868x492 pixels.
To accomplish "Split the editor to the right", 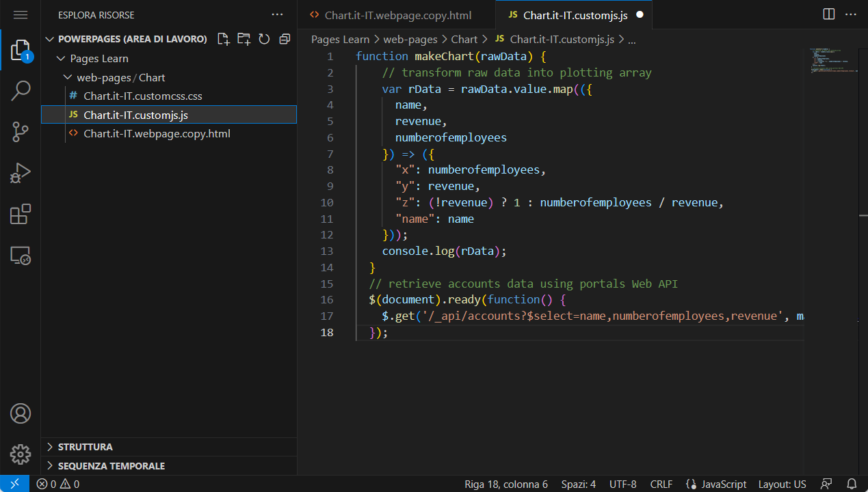I will click(x=828, y=14).
